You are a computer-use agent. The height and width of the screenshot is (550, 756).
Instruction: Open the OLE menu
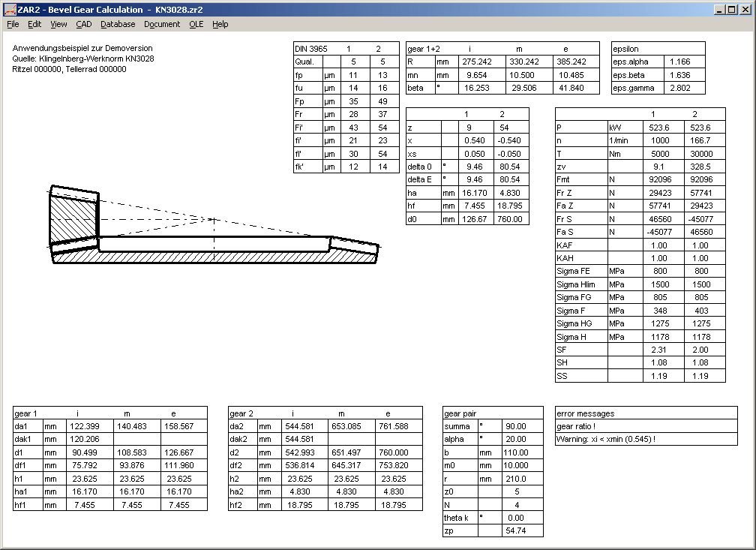tap(196, 24)
